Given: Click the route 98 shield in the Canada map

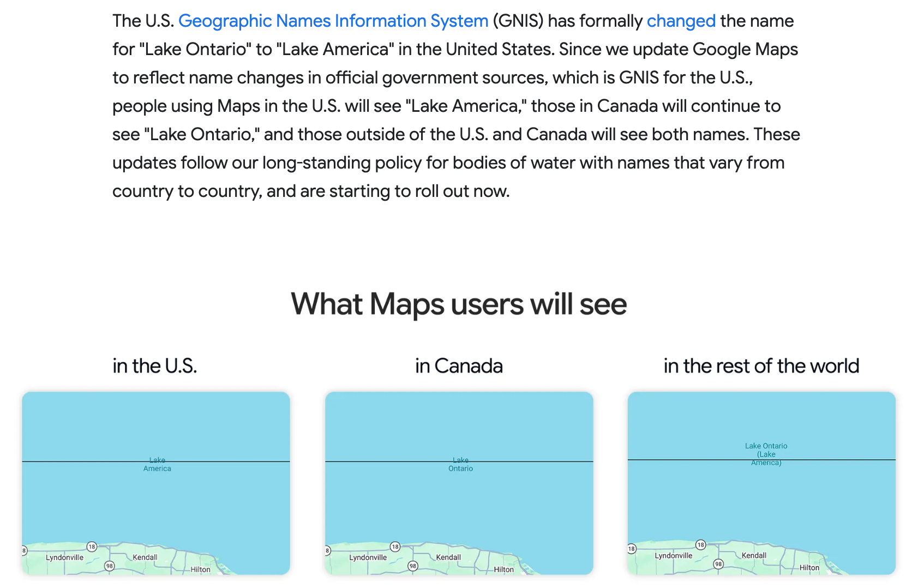Looking at the screenshot, I should (x=413, y=566).
